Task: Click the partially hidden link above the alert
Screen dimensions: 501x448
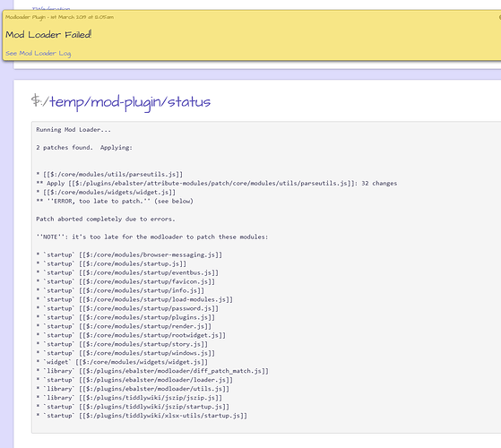Action: [x=51, y=8]
